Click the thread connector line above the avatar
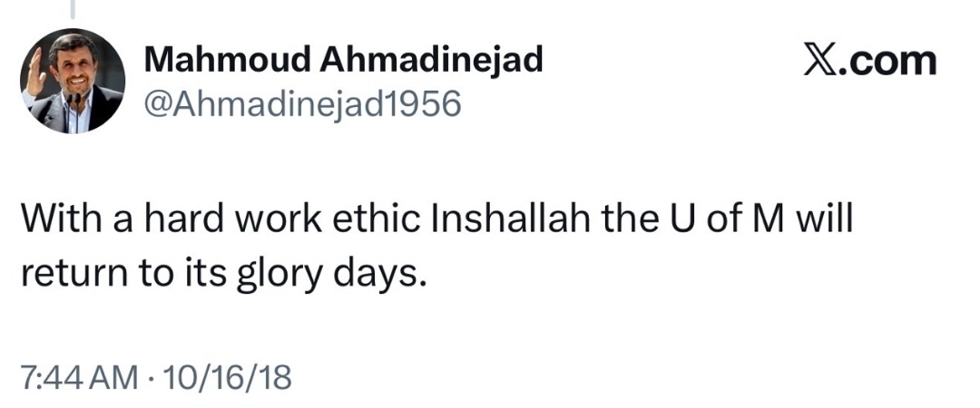This screenshot has height=408, width=980. coord(71,9)
